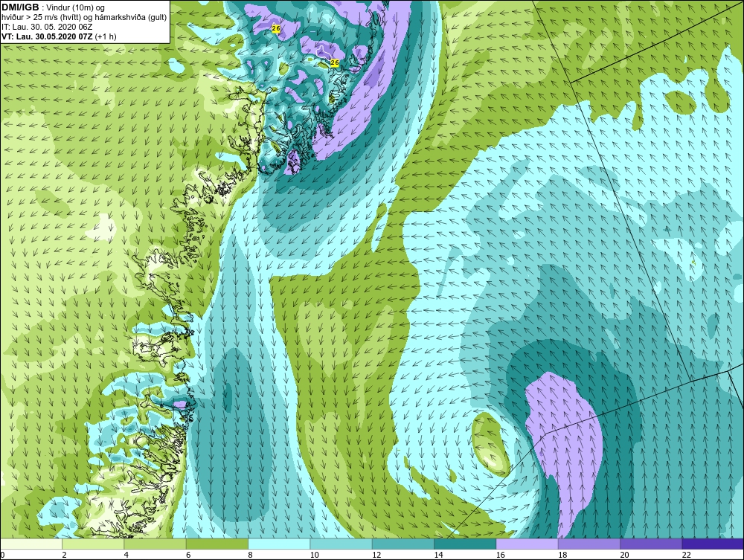Click the yellow 26 gust label beside white contour
The image size is (744, 560).
335,62
